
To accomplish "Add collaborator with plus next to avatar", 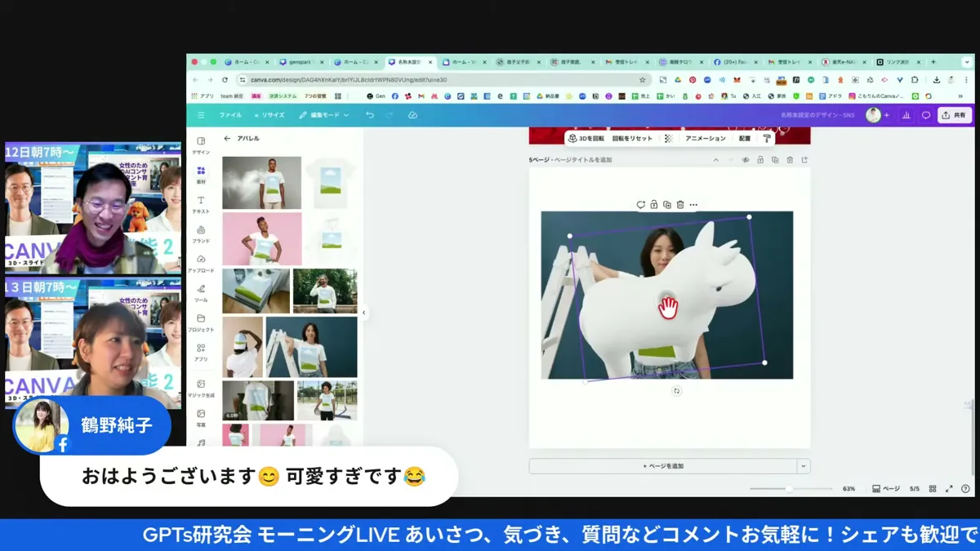I will (x=887, y=115).
